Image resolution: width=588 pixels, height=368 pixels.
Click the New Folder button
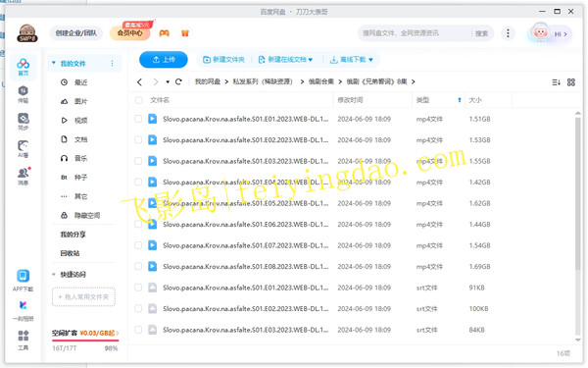223,60
